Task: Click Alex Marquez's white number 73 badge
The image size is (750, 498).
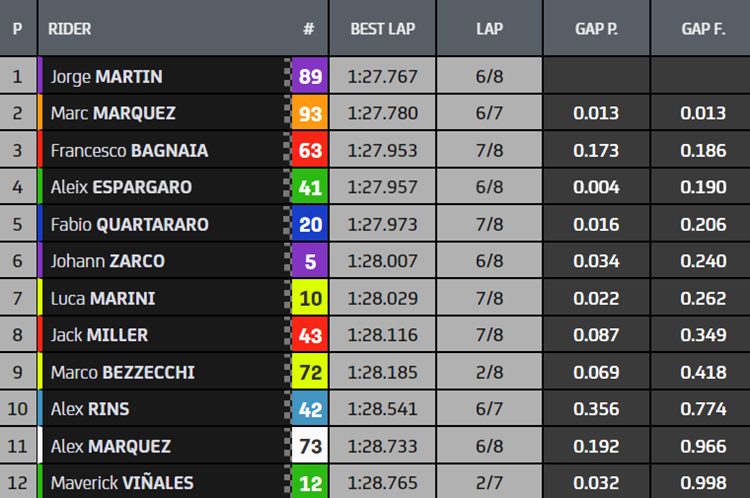Action: pos(309,446)
